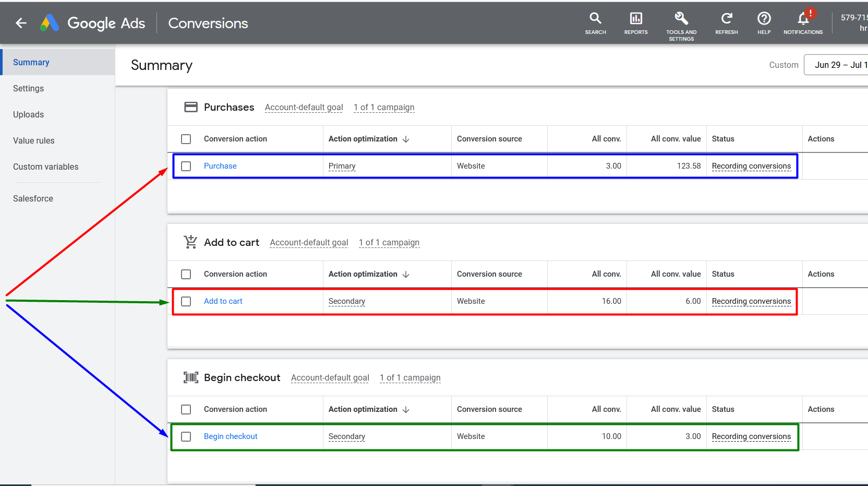Tick the Purchase row checkbox

tap(186, 166)
